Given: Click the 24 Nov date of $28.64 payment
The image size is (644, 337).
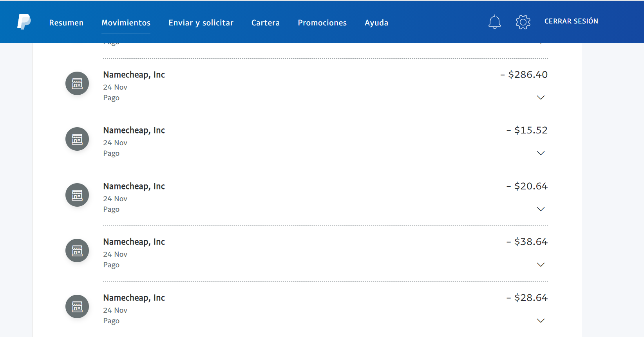Looking at the screenshot, I should (115, 310).
